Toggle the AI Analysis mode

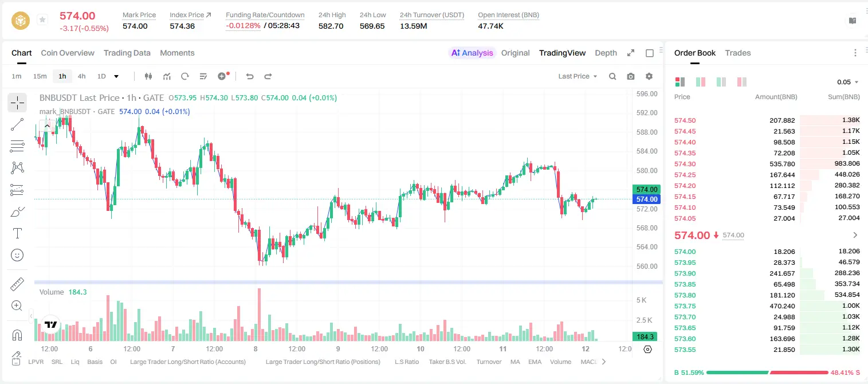(x=472, y=53)
